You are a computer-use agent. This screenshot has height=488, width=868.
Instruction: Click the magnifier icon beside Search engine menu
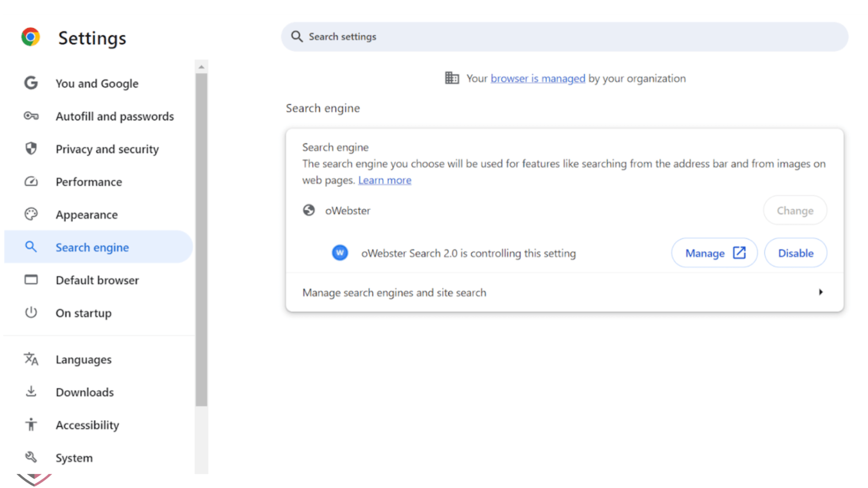tap(31, 247)
